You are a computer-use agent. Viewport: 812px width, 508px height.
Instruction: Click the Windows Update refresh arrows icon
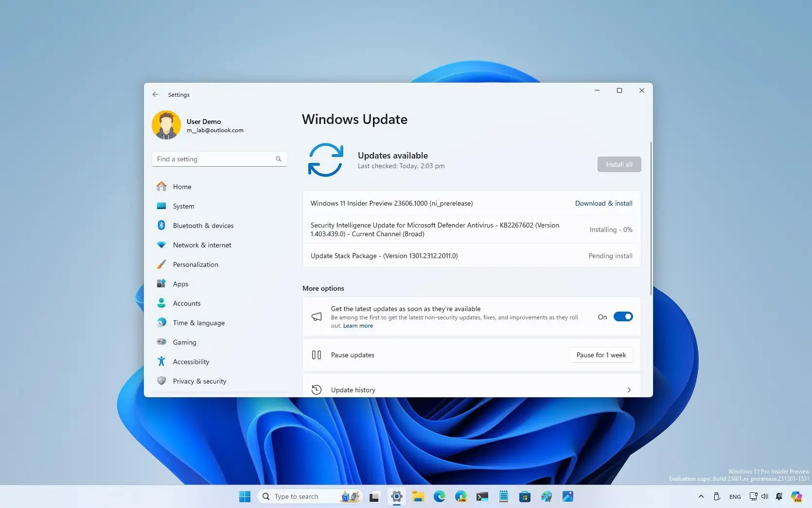[326, 160]
